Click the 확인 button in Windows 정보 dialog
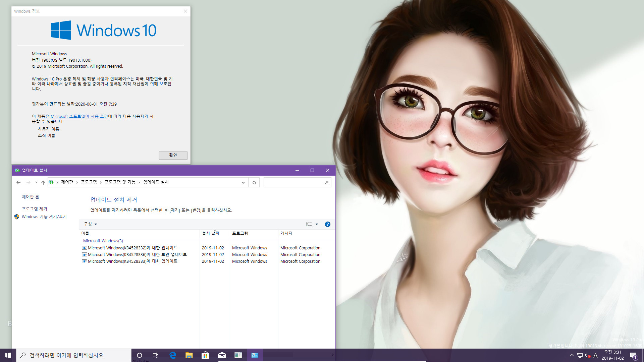 coord(173,155)
